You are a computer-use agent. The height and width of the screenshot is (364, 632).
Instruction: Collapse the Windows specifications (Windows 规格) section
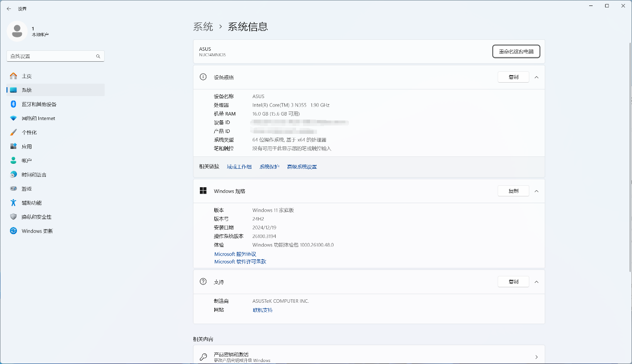pos(536,191)
